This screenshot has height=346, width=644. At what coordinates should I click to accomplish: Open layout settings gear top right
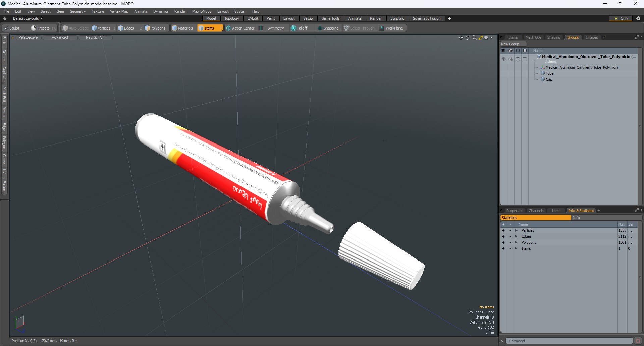click(638, 18)
